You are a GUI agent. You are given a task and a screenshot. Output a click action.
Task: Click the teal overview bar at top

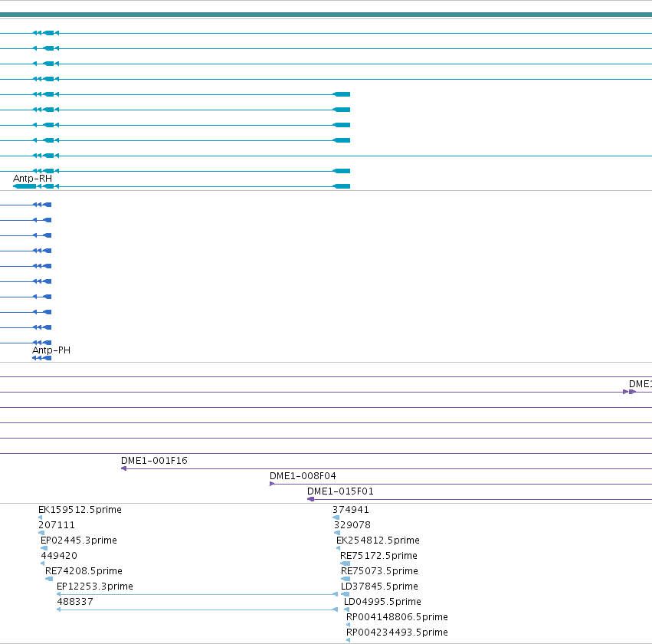(x=326, y=15)
